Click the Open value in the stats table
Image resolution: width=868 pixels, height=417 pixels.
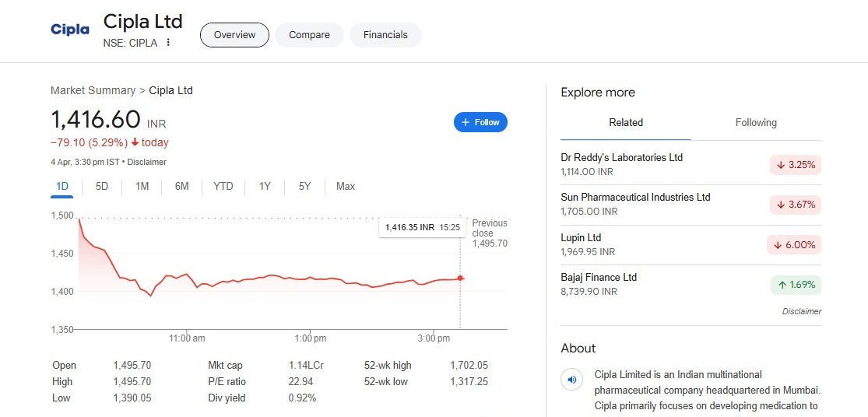click(x=132, y=366)
